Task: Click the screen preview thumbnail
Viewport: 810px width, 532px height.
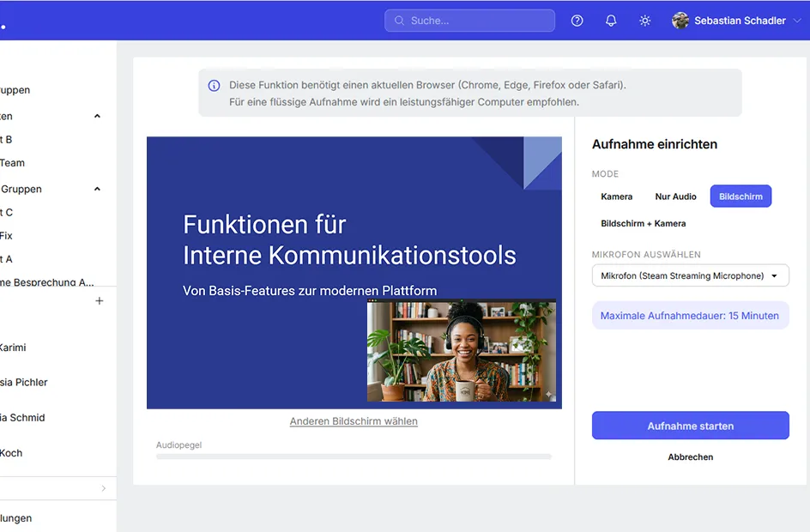Action: pyautogui.click(x=354, y=273)
